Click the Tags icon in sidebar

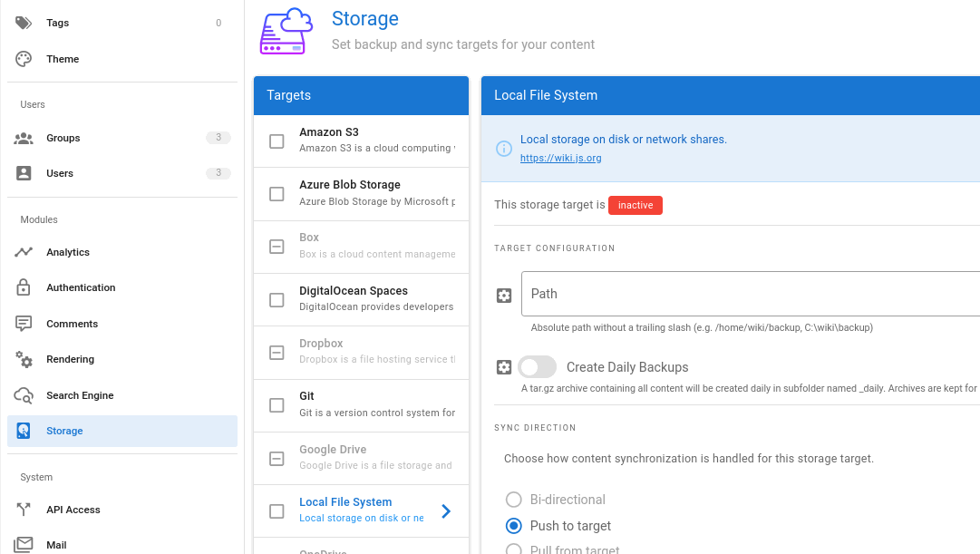tap(24, 23)
